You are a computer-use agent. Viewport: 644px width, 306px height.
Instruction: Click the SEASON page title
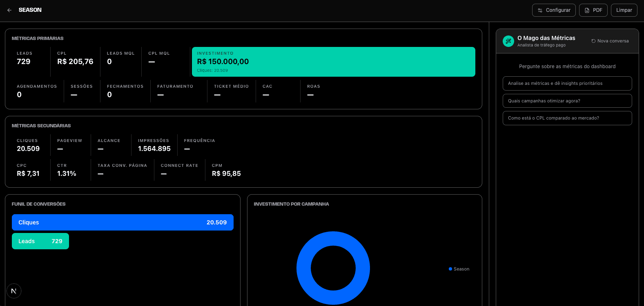(x=30, y=10)
